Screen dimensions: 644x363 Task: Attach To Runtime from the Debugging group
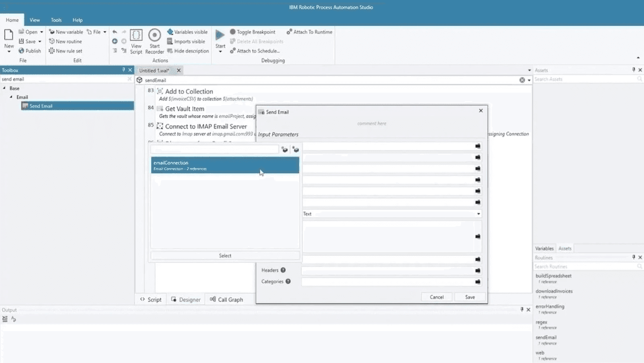(309, 32)
